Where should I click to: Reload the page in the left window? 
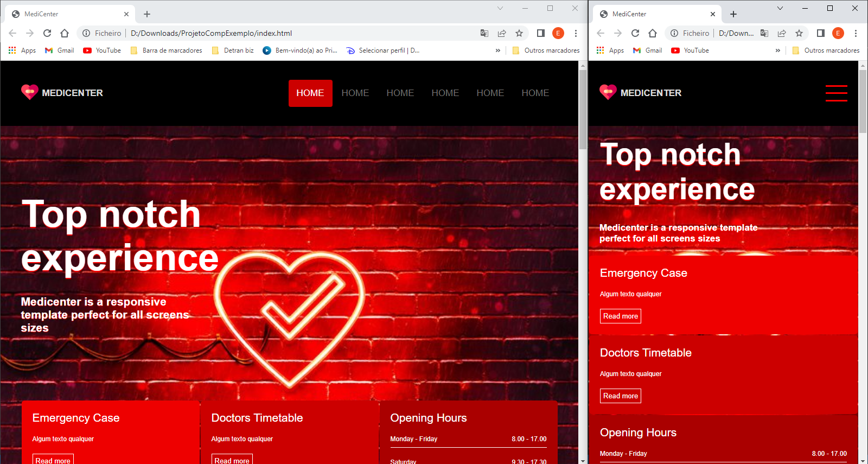tap(47, 33)
